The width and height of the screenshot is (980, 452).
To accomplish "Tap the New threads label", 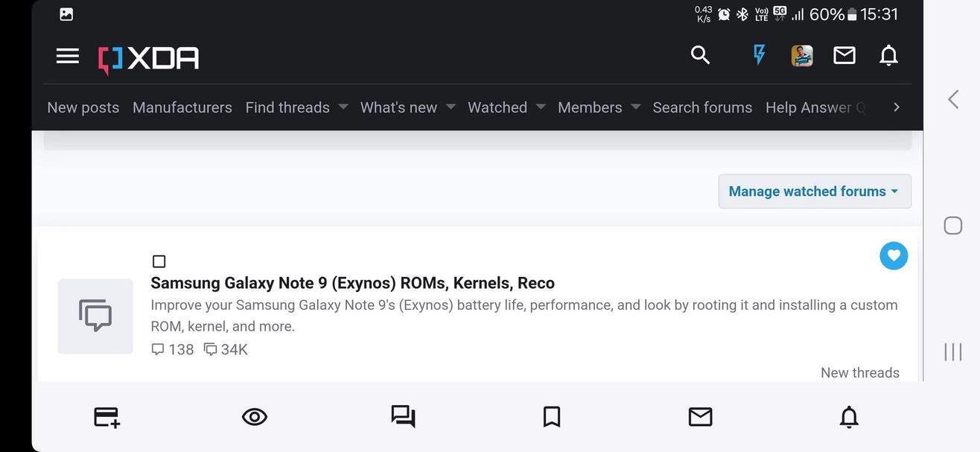I will 860,372.
